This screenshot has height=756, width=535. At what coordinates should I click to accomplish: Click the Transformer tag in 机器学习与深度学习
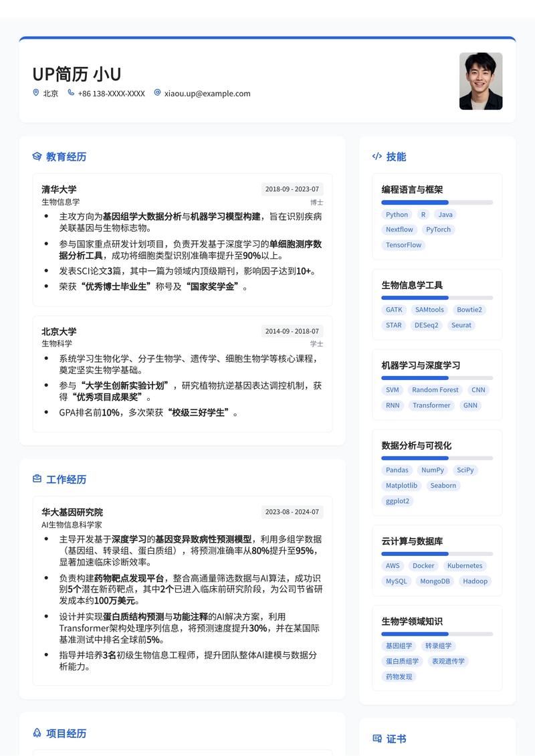coord(431,405)
